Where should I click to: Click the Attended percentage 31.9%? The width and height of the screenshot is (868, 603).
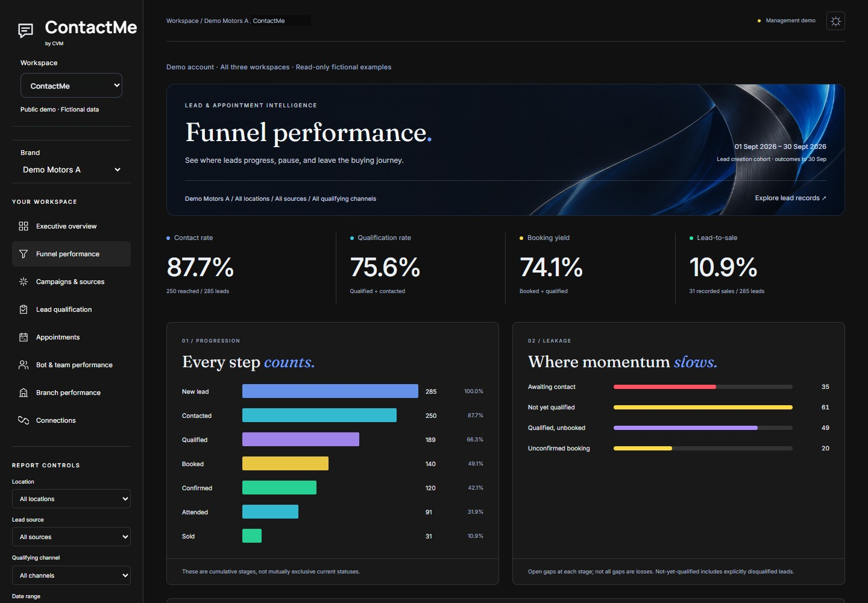(x=476, y=512)
